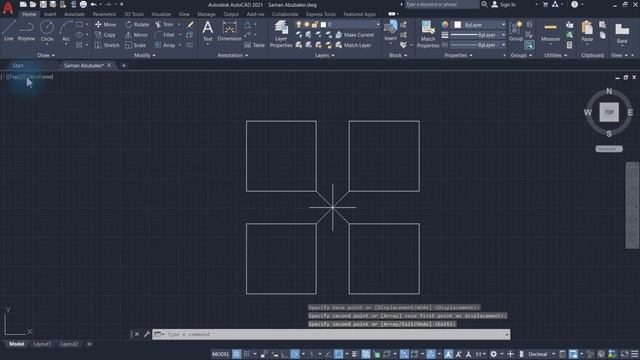The image size is (640, 360).
Task: Open the Home ribbon tab
Action: 29,14
